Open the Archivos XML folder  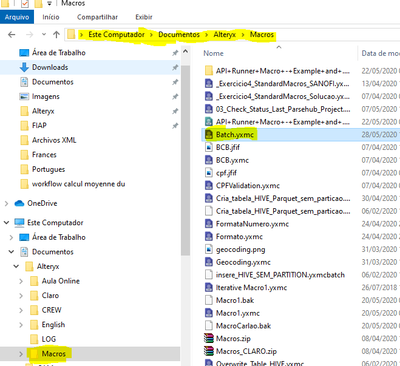54,140
